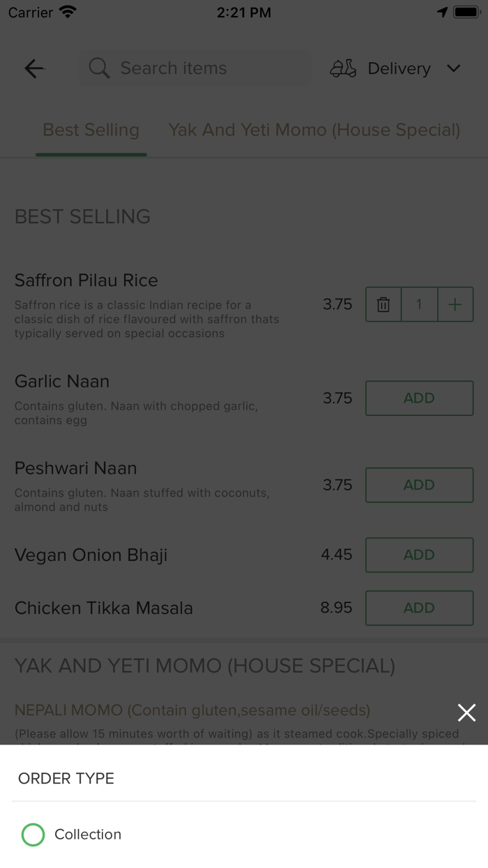Remove Saffron Pilau Rice with trash icon
Image resolution: width=488 pixels, height=868 pixels.
tap(383, 305)
